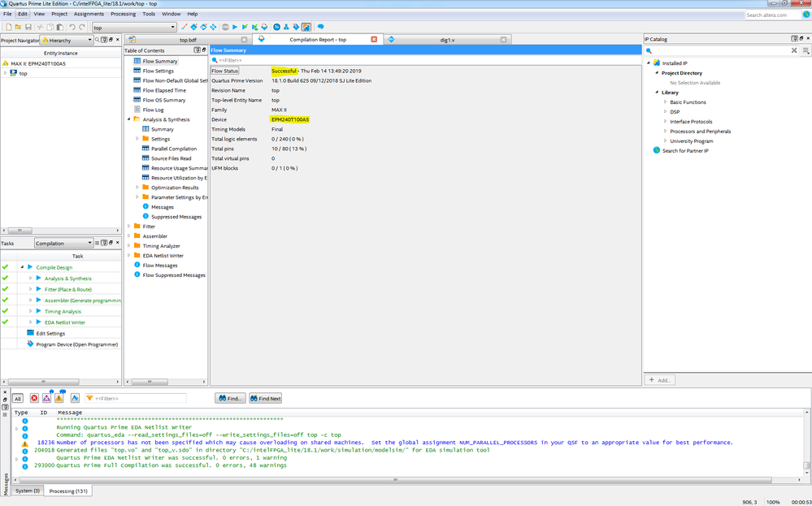Viewport: 812px width, 506px height.
Task: Click the Find Next button
Action: [x=266, y=398]
